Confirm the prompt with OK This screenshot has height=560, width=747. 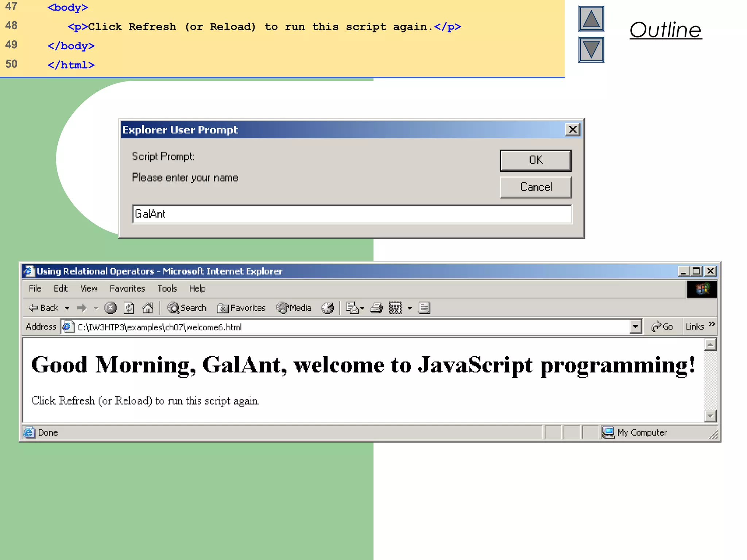(x=535, y=160)
